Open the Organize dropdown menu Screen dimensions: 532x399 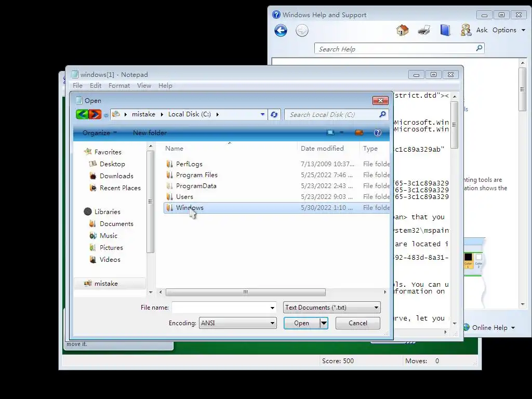tap(99, 132)
